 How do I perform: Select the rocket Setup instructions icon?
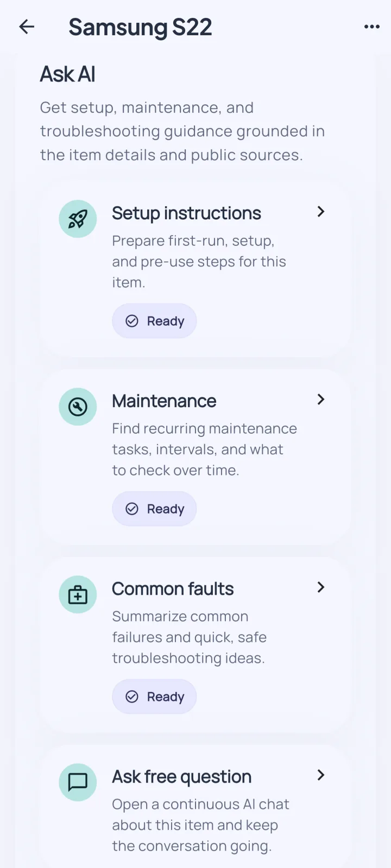point(78,218)
